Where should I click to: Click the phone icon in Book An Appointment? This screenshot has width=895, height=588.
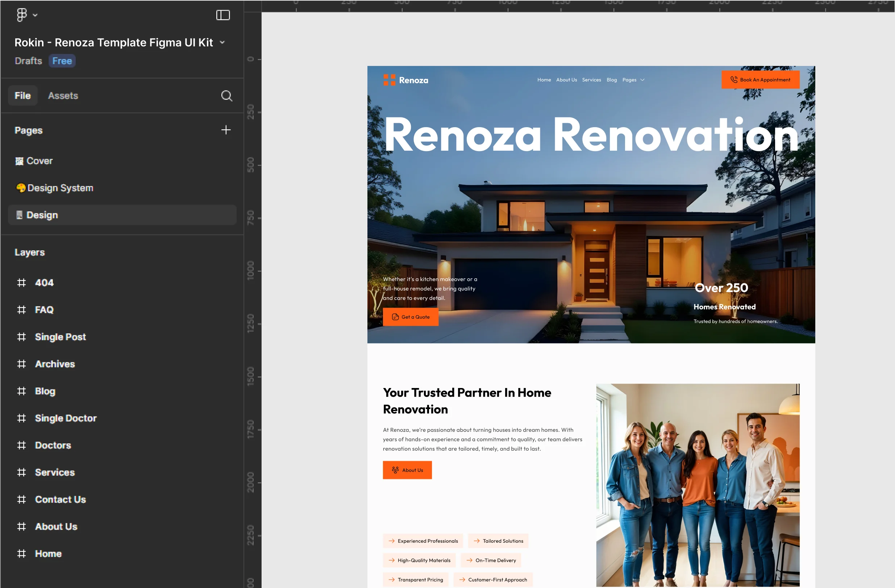pos(734,80)
